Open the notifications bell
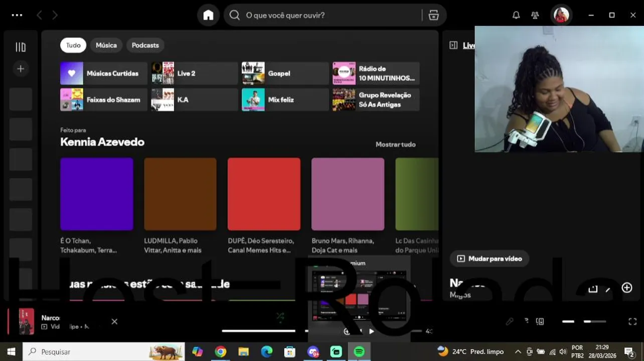The width and height of the screenshot is (644, 361). (516, 15)
